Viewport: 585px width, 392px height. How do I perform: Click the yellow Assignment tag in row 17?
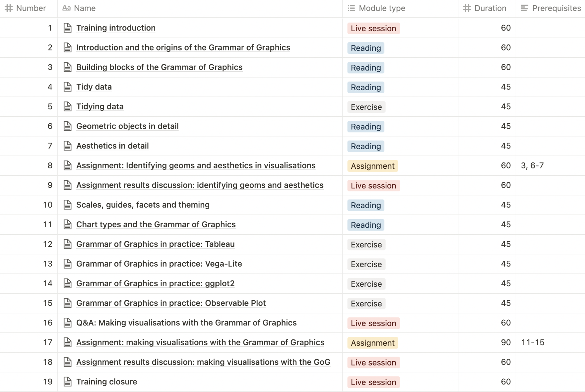click(372, 343)
